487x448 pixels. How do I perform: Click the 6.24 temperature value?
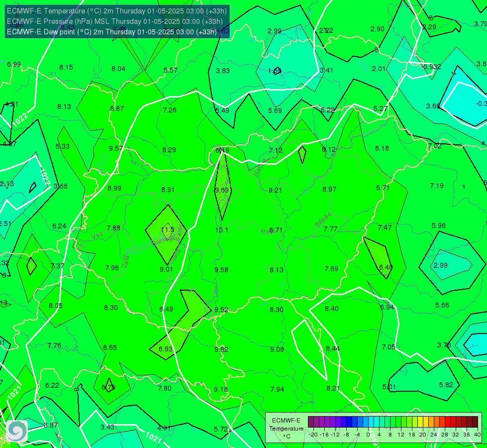click(x=59, y=226)
